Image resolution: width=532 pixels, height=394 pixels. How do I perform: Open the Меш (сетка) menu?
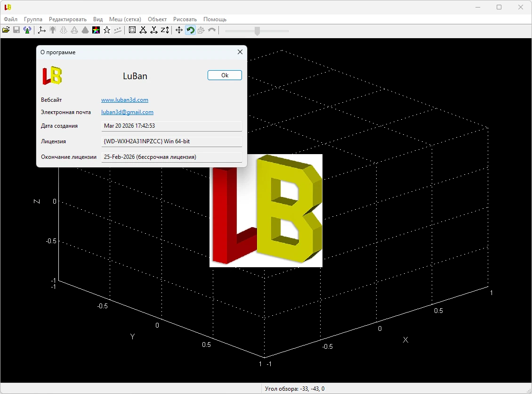(125, 19)
